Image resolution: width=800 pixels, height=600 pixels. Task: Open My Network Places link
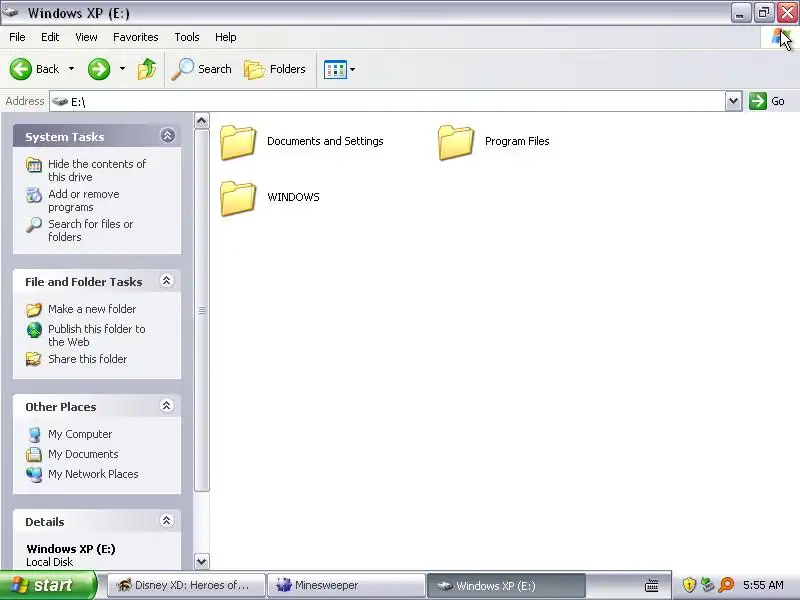tap(93, 474)
